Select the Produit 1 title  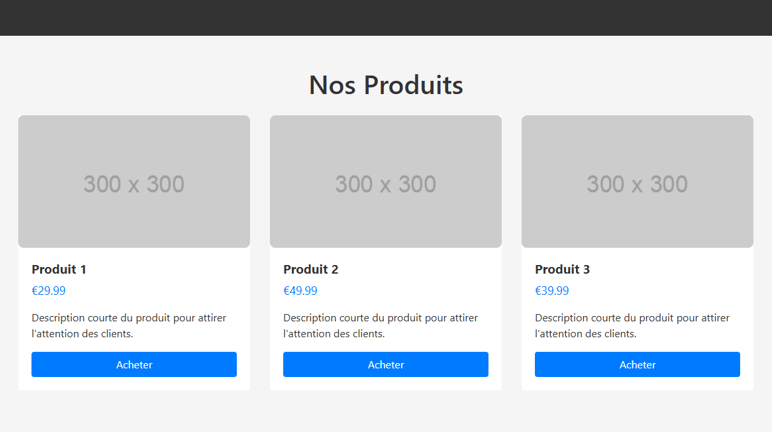tap(59, 269)
